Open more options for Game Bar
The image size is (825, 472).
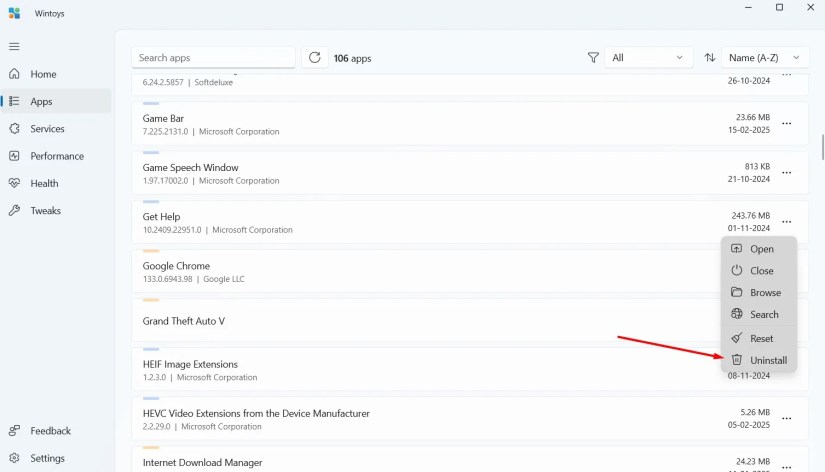[x=787, y=124]
